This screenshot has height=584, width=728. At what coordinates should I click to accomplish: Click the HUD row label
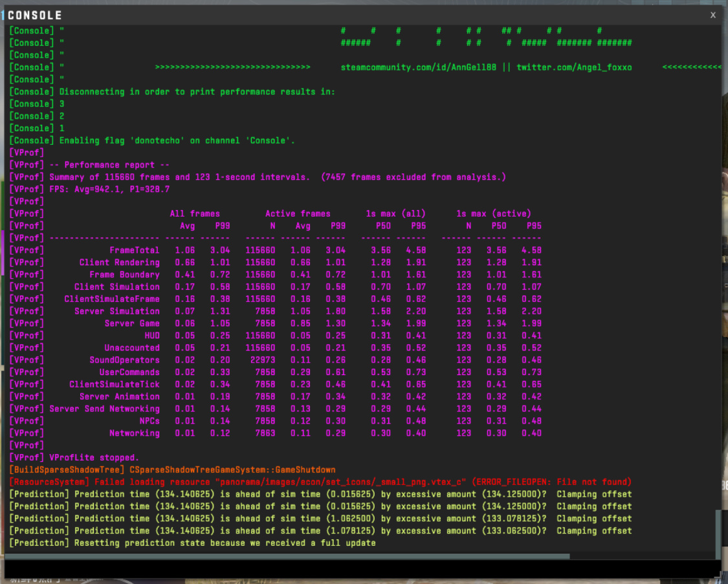coord(152,336)
